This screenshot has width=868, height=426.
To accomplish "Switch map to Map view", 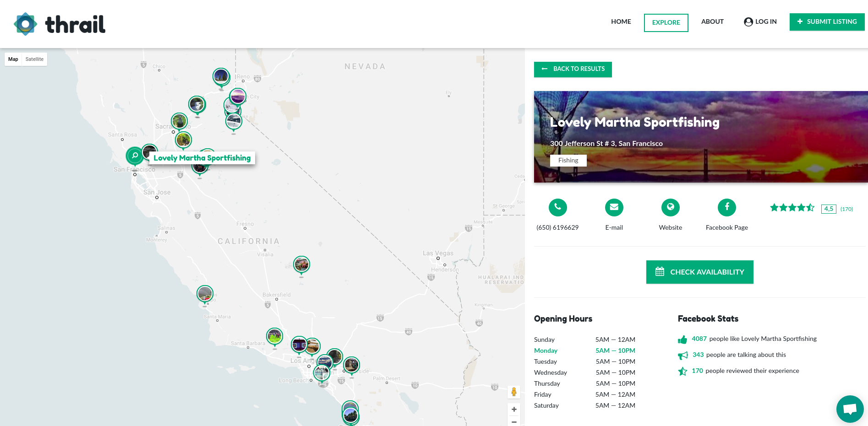I will 13,59.
